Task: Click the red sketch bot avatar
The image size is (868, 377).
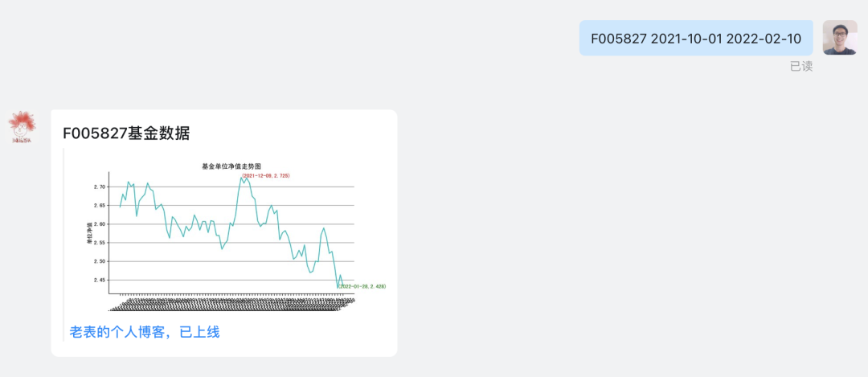Action: tap(23, 127)
